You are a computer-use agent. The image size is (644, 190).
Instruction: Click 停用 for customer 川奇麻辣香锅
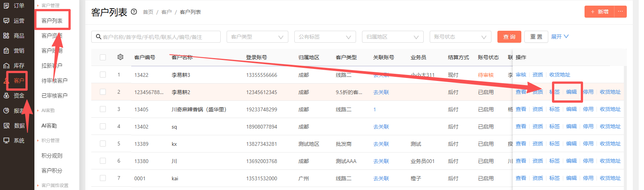click(x=588, y=109)
